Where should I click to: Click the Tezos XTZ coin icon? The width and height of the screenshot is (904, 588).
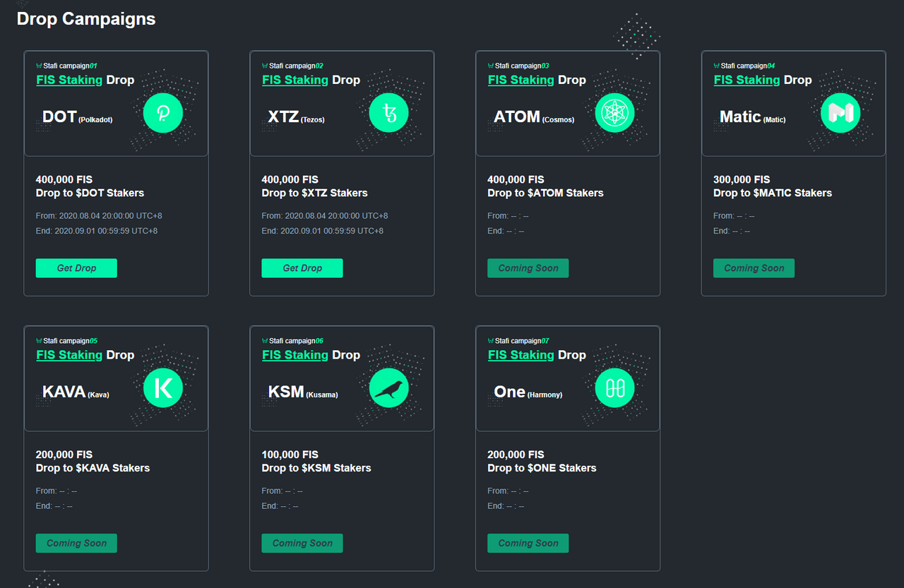coord(389,113)
